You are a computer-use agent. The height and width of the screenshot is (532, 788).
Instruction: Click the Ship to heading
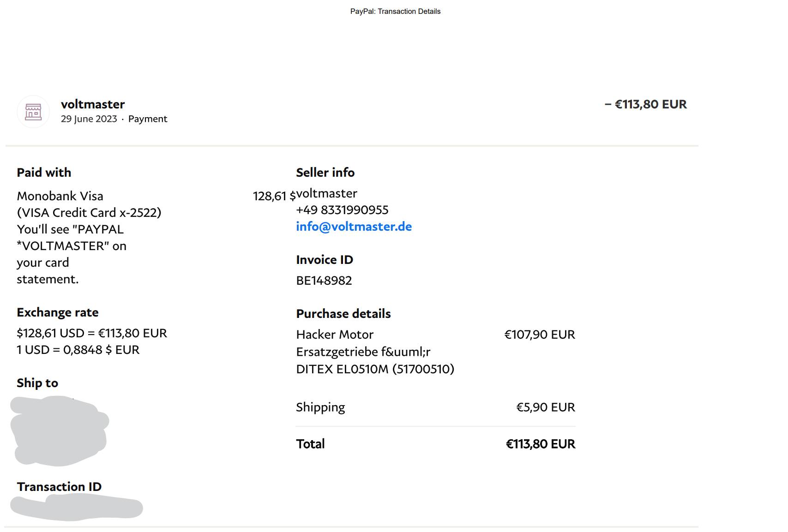click(x=37, y=383)
